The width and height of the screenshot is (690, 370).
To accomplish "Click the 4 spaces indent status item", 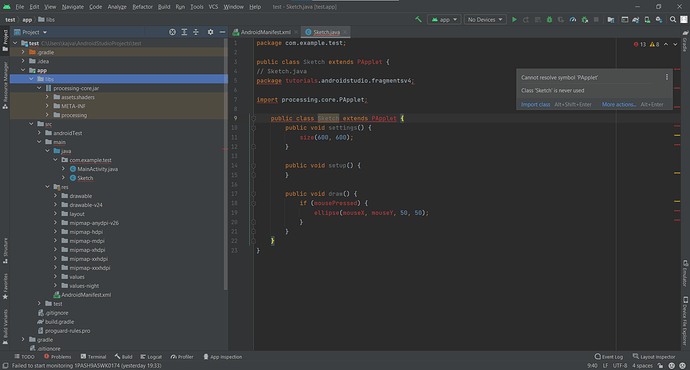I will [642, 366].
